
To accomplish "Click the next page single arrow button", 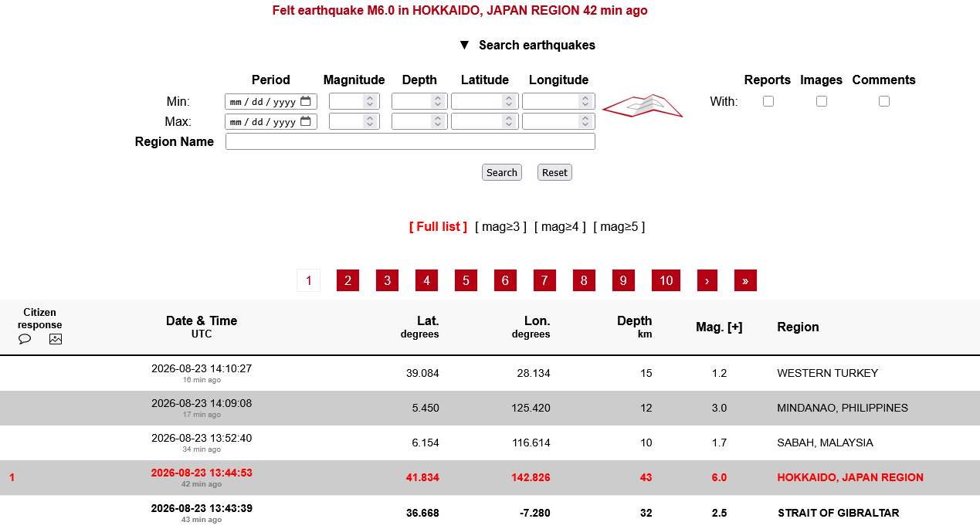I will 707,280.
